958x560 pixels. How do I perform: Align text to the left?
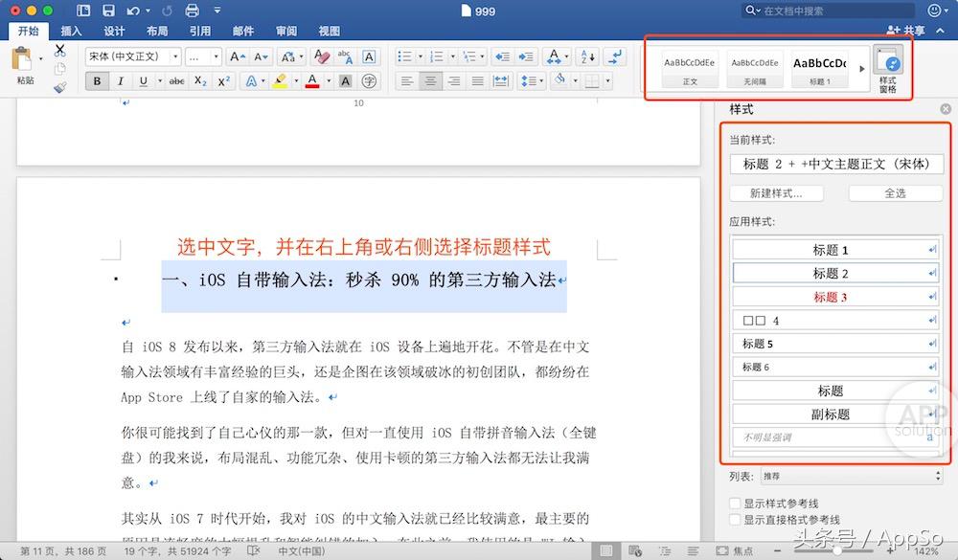tap(407, 80)
